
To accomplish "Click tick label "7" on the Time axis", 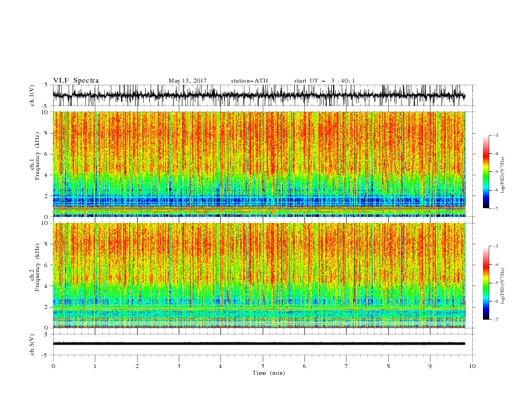I will point(347,366).
